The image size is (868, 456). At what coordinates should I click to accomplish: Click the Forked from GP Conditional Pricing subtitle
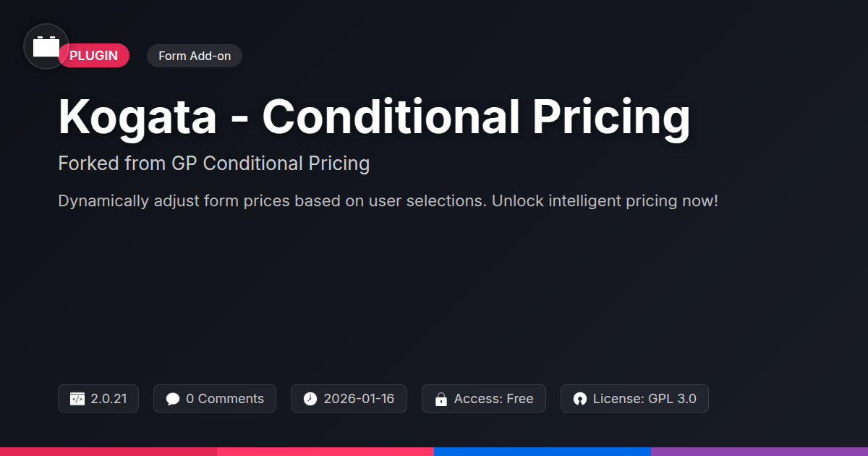tap(213, 164)
